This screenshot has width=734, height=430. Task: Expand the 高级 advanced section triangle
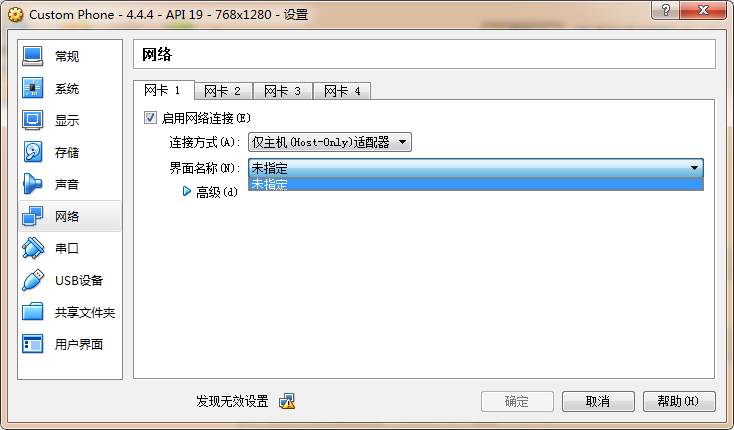coord(186,191)
